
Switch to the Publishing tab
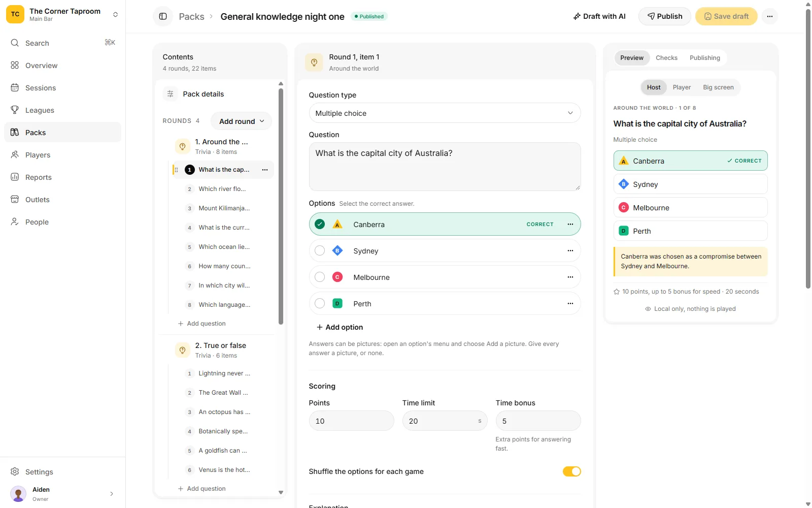point(704,58)
